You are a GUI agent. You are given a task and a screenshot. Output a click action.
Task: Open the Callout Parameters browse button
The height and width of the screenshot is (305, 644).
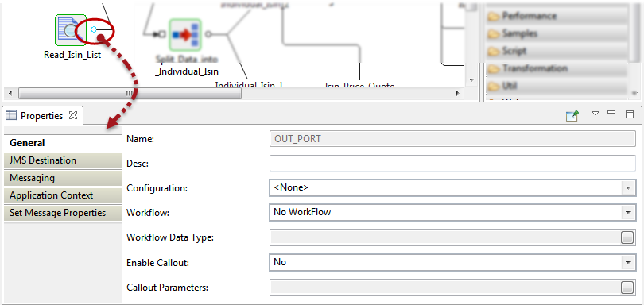[x=627, y=288]
